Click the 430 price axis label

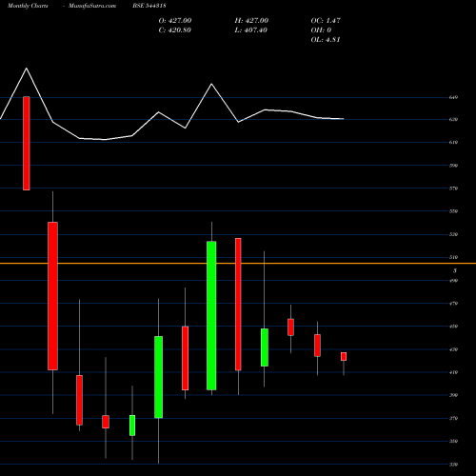453,349
